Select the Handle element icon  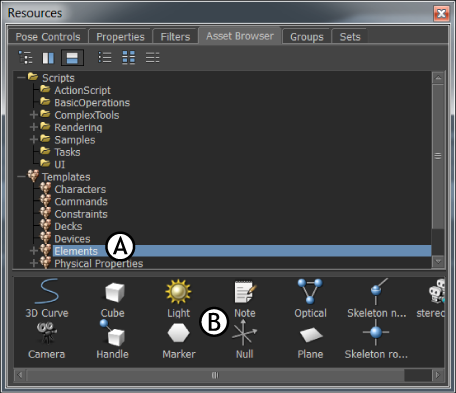tap(112, 332)
